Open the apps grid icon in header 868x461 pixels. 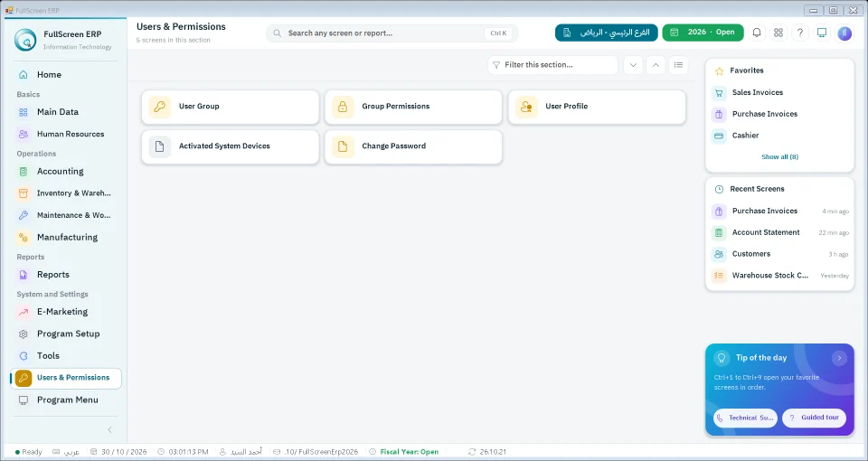pyautogui.click(x=778, y=33)
